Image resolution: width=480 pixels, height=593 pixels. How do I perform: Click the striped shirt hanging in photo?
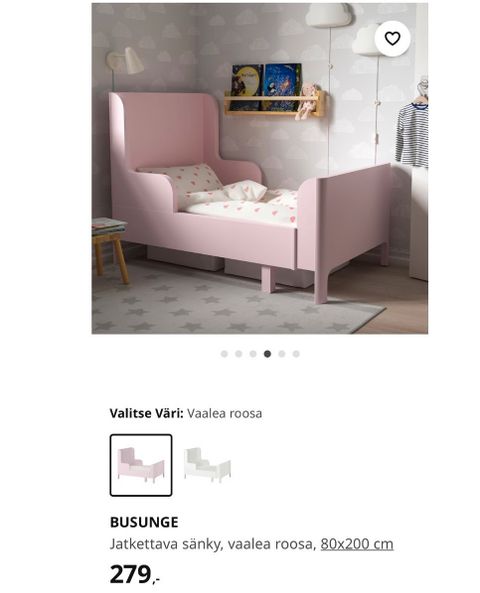point(412,134)
